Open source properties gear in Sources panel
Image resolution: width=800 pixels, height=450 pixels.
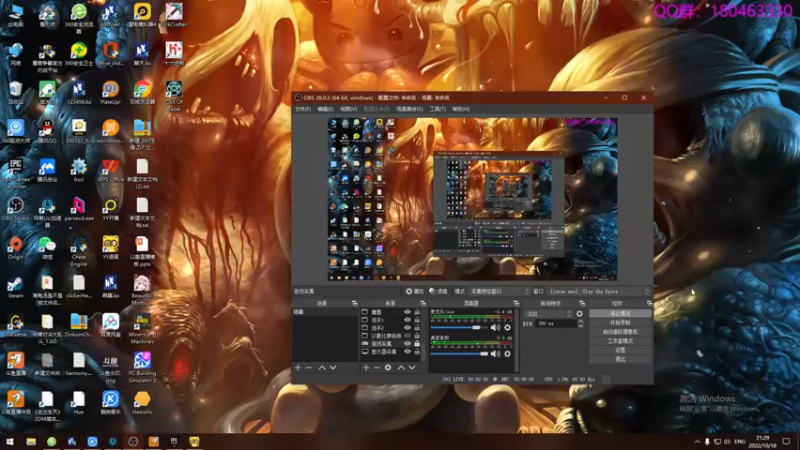388,367
